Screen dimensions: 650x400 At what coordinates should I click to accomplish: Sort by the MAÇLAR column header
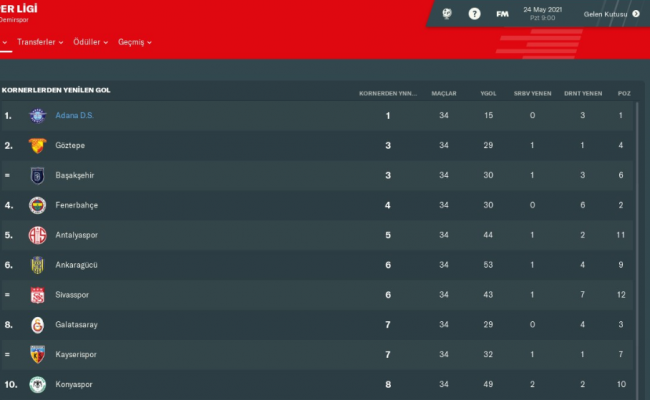click(444, 92)
